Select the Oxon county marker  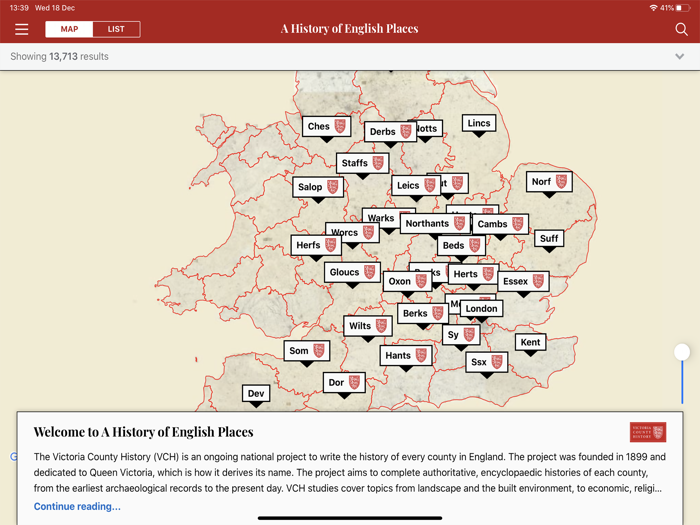[408, 282]
